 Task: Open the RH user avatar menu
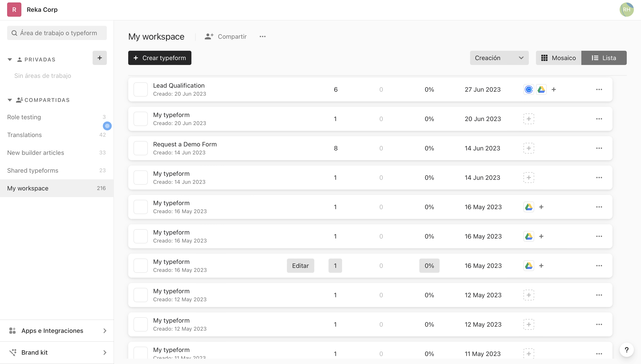point(627,10)
